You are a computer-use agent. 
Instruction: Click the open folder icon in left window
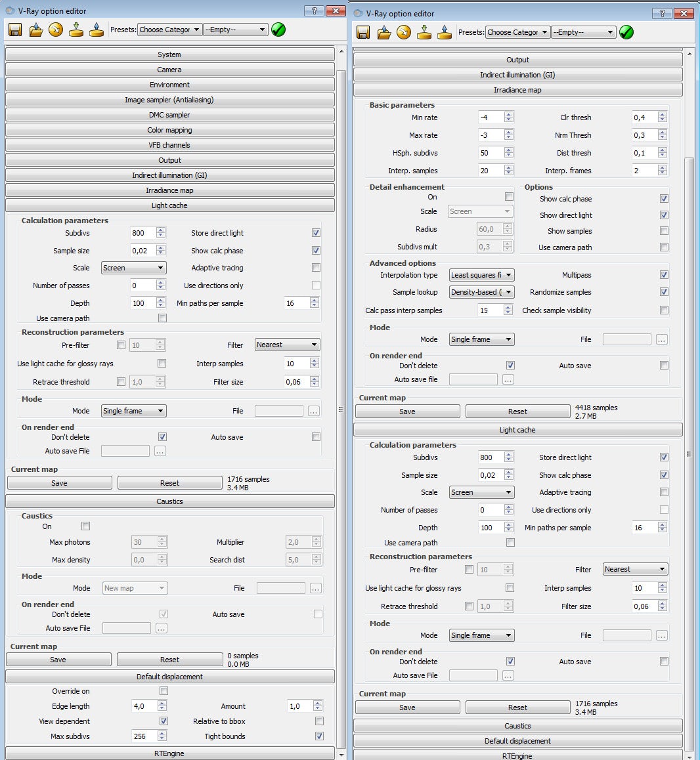tap(35, 30)
